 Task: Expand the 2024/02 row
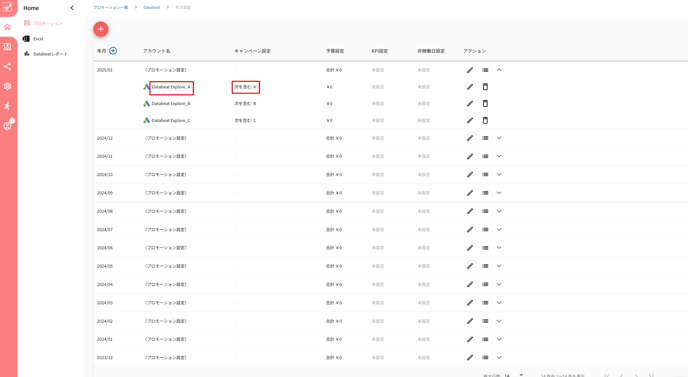[499, 321]
